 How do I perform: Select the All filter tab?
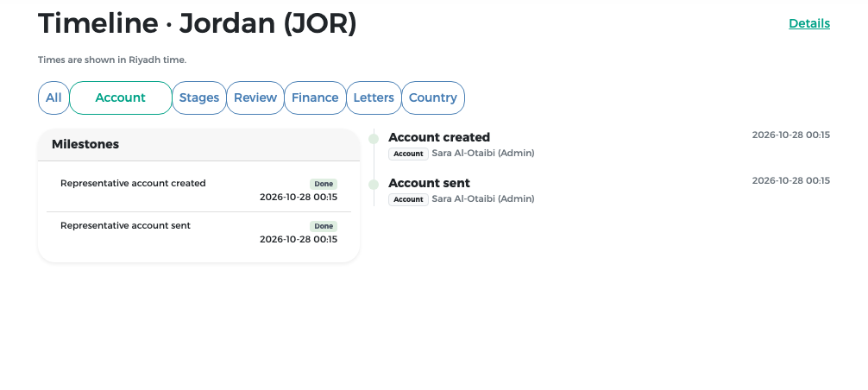(53, 97)
